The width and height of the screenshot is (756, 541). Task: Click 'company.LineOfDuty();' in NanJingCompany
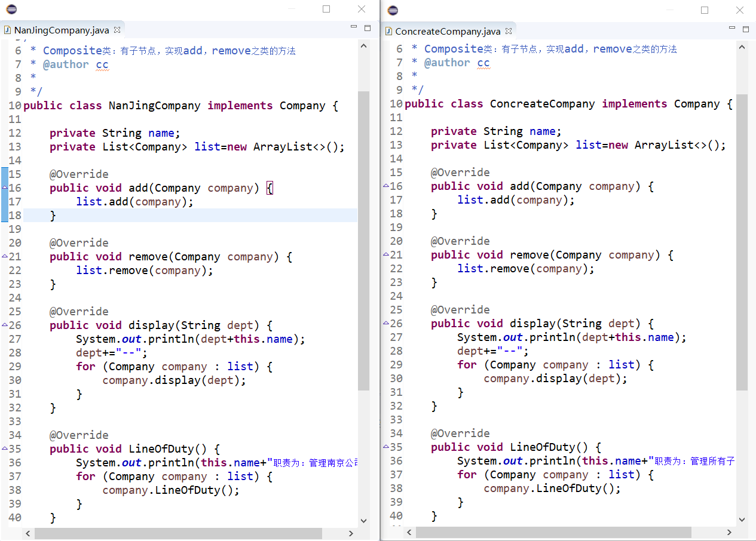coord(171,490)
